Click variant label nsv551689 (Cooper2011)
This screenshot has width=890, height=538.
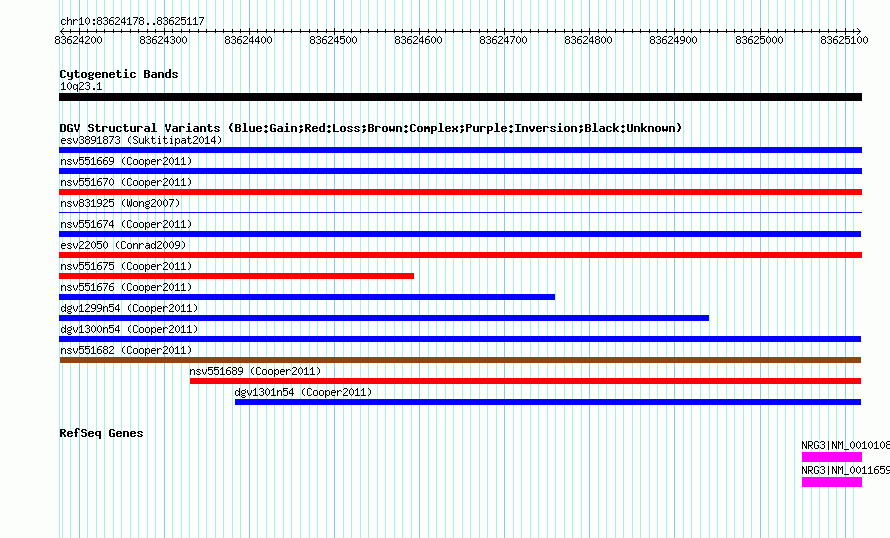point(255,371)
